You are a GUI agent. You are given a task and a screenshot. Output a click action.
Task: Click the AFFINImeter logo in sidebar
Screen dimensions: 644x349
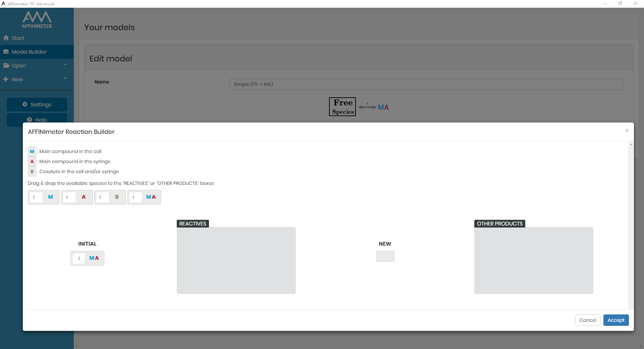(37, 20)
